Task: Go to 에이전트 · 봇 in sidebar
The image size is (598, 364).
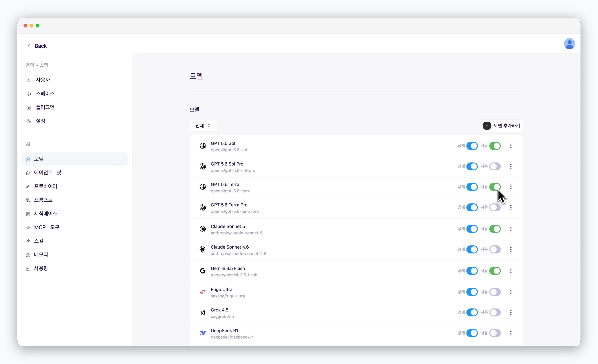Action: pos(75,173)
